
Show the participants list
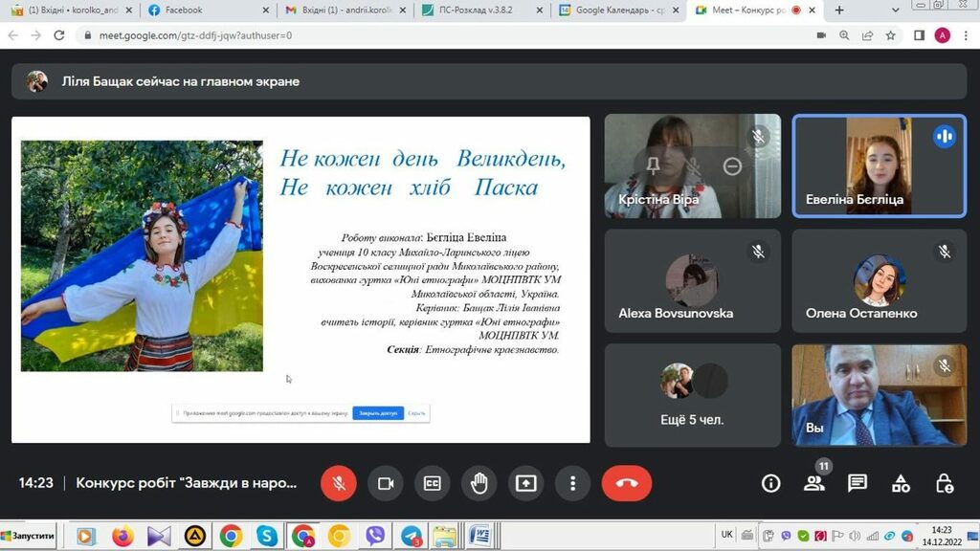(814, 483)
